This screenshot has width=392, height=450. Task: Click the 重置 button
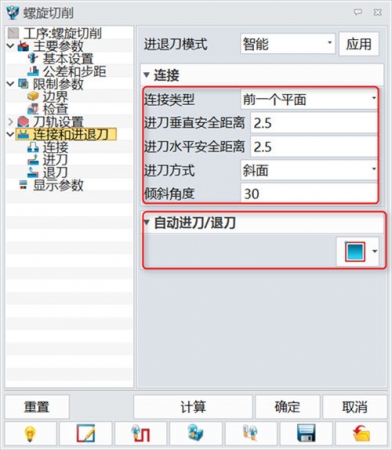point(37,407)
